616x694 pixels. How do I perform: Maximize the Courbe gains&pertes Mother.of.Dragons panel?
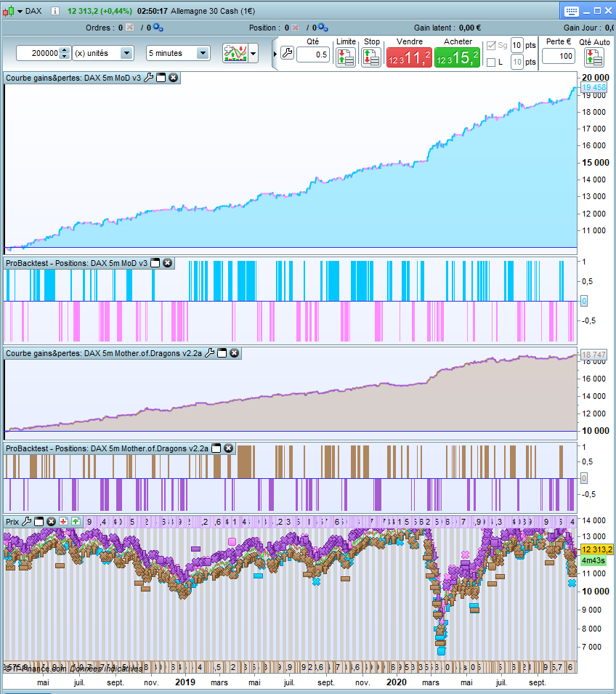tap(222, 352)
